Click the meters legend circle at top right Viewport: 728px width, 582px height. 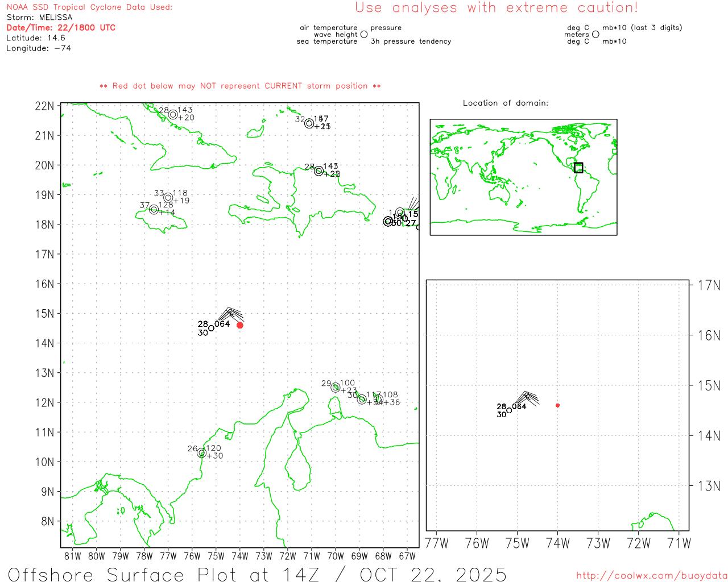[x=595, y=34]
